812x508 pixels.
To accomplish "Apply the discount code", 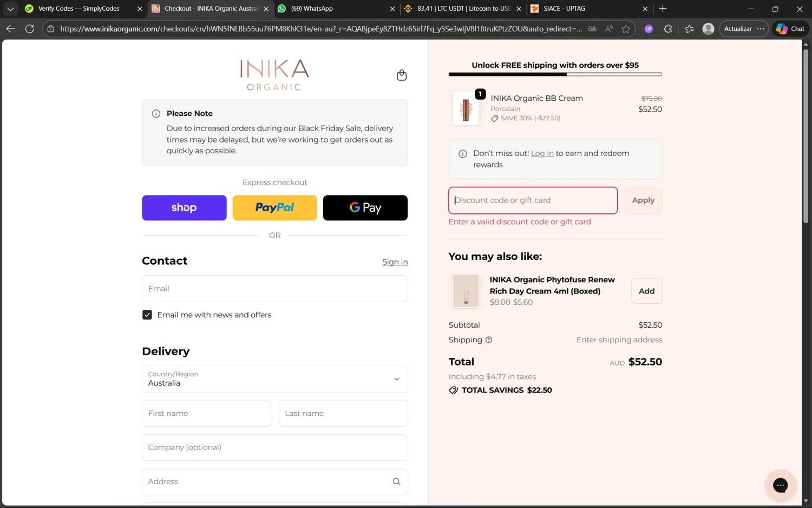I will point(643,200).
